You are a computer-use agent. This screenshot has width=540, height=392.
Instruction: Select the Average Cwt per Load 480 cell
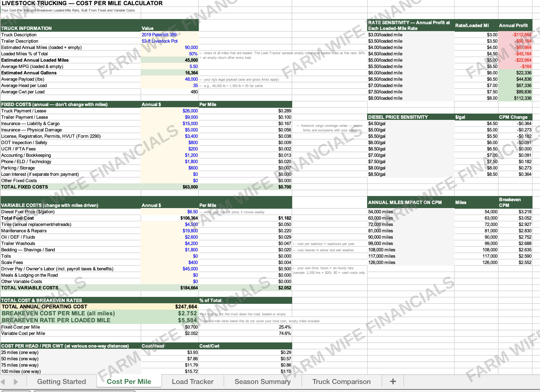(170, 92)
